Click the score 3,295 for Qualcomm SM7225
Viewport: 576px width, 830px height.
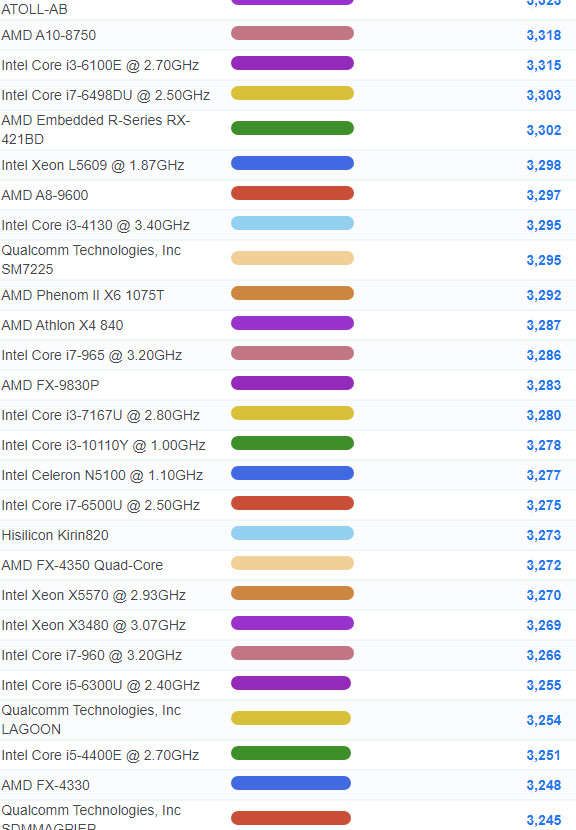click(x=544, y=260)
